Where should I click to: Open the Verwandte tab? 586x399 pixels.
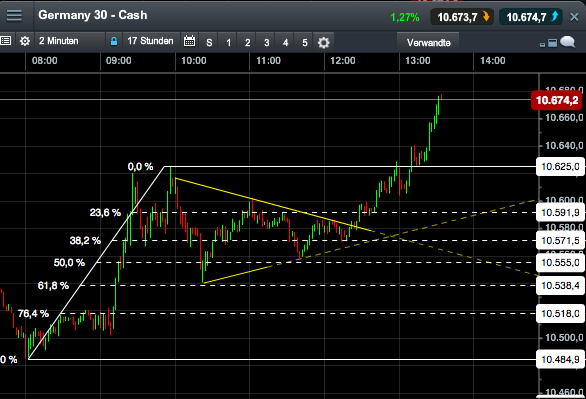coord(428,43)
